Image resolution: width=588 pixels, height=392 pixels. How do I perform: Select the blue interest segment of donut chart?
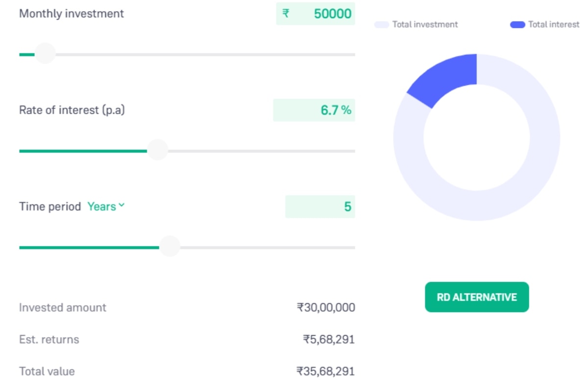pyautogui.click(x=446, y=77)
